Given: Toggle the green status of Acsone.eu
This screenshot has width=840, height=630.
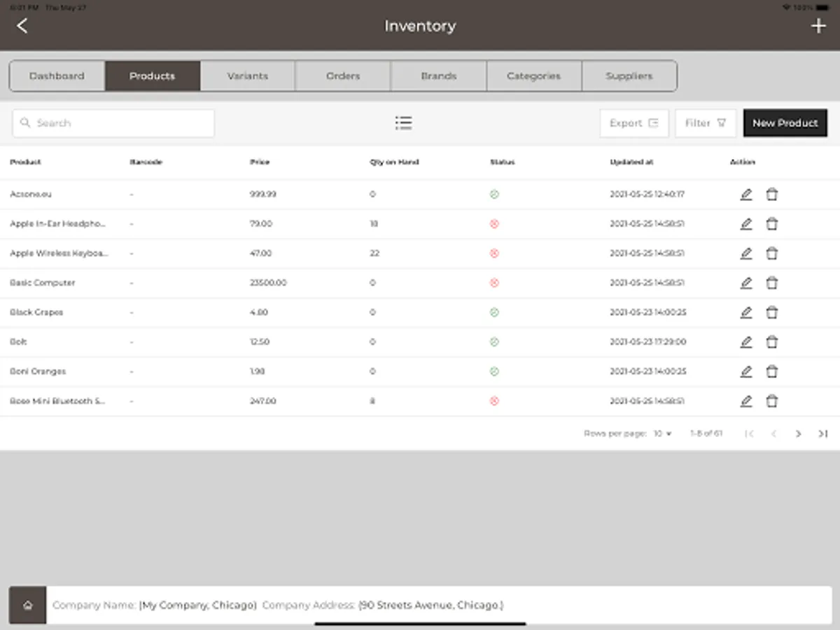Looking at the screenshot, I should (494, 195).
